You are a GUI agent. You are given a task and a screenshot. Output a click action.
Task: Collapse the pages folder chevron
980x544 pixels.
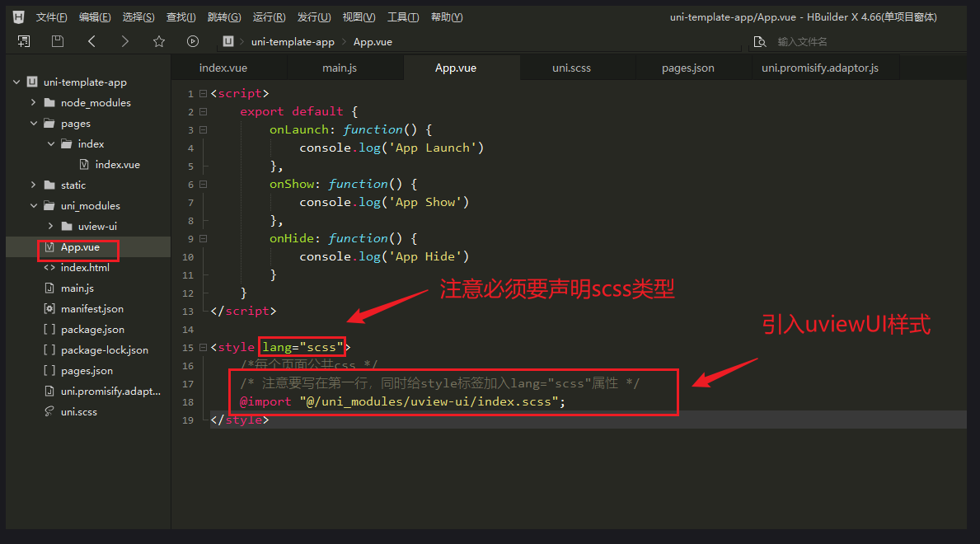click(x=34, y=123)
